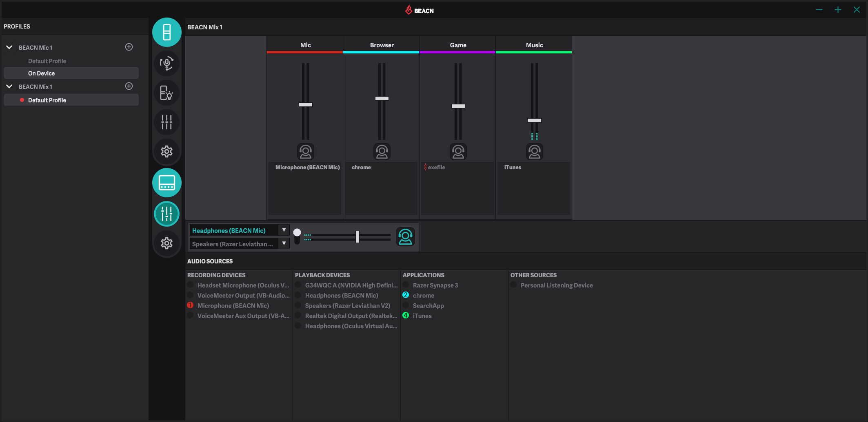Select the Browser channel tab
The image size is (868, 422).
(382, 45)
